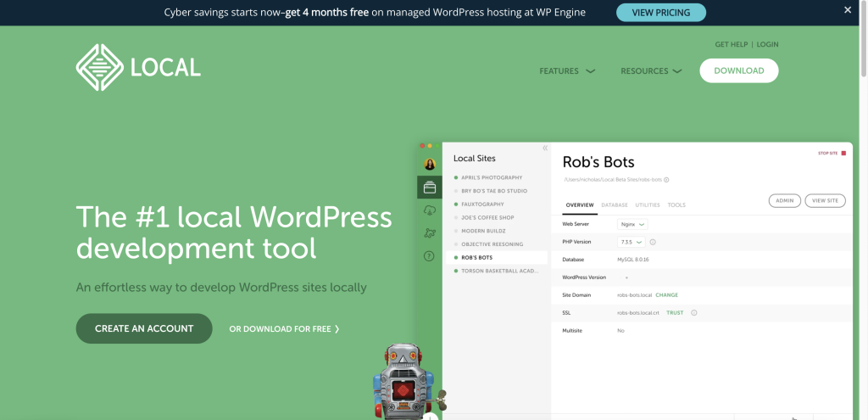Click the user avatar in app sidebar
Image resolution: width=868 pixels, height=420 pixels.
tap(430, 164)
